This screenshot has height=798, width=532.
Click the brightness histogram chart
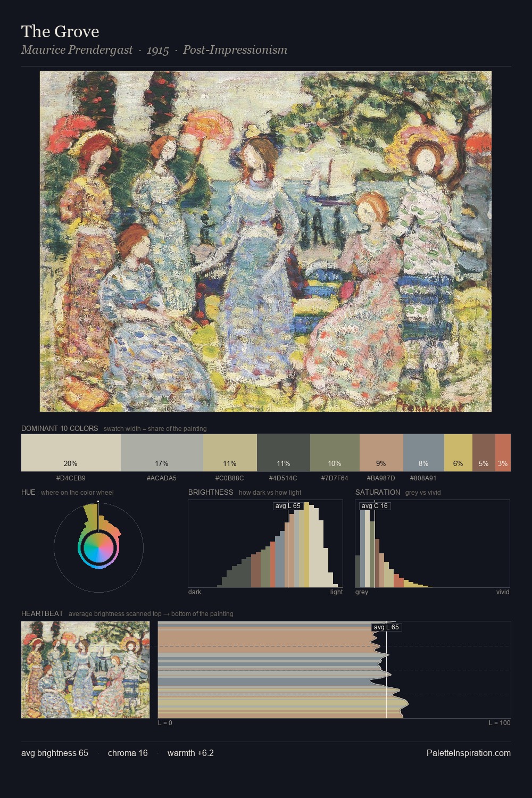tap(265, 544)
